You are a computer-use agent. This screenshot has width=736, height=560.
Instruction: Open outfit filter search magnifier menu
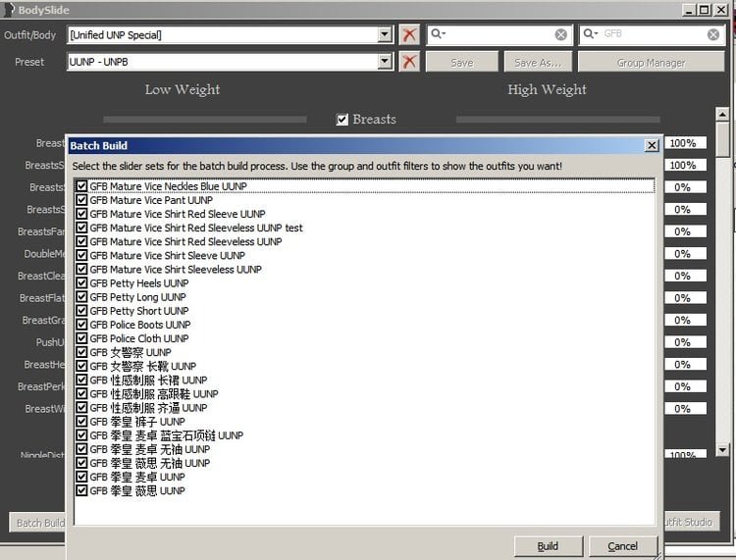438,33
